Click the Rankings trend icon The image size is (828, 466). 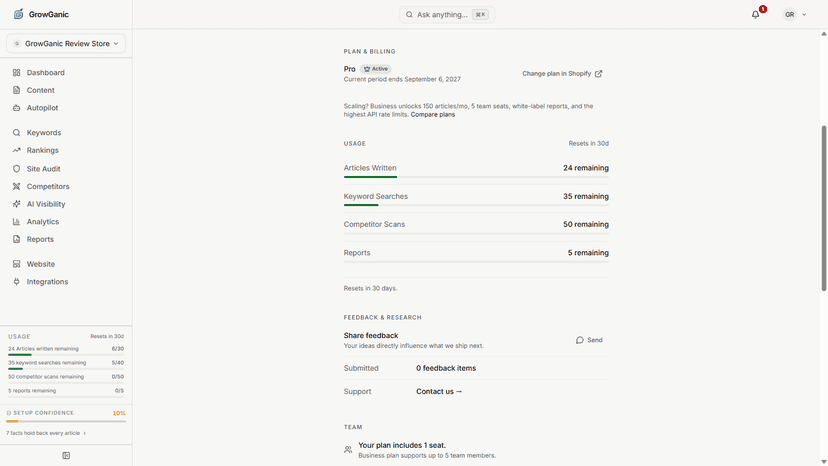coord(16,150)
